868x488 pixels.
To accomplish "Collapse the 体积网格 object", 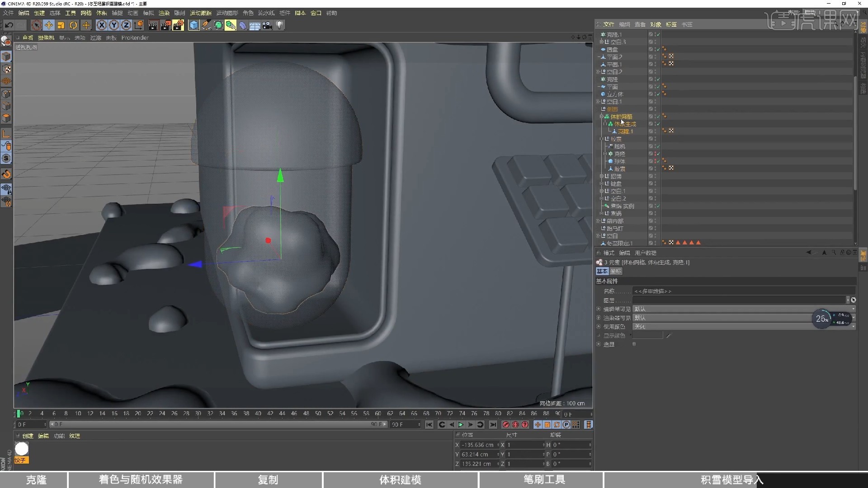I will click(x=602, y=117).
